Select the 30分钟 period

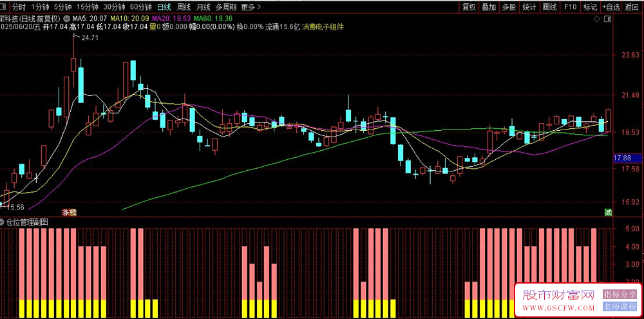point(114,7)
